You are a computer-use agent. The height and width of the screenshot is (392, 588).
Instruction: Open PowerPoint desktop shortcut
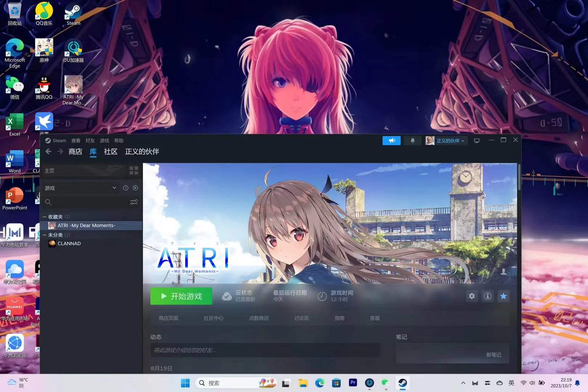pyautogui.click(x=15, y=199)
